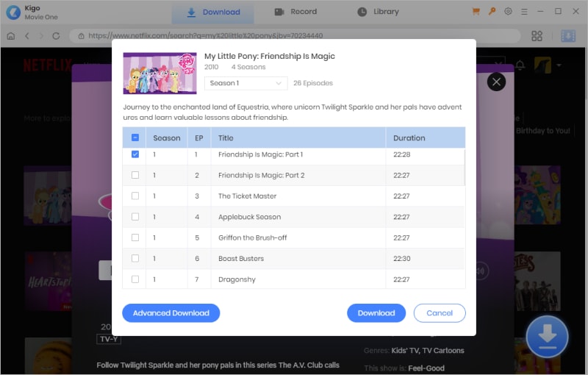This screenshot has height=375, width=588.
Task: Click the 22:28 duration cell
Action: pos(401,154)
